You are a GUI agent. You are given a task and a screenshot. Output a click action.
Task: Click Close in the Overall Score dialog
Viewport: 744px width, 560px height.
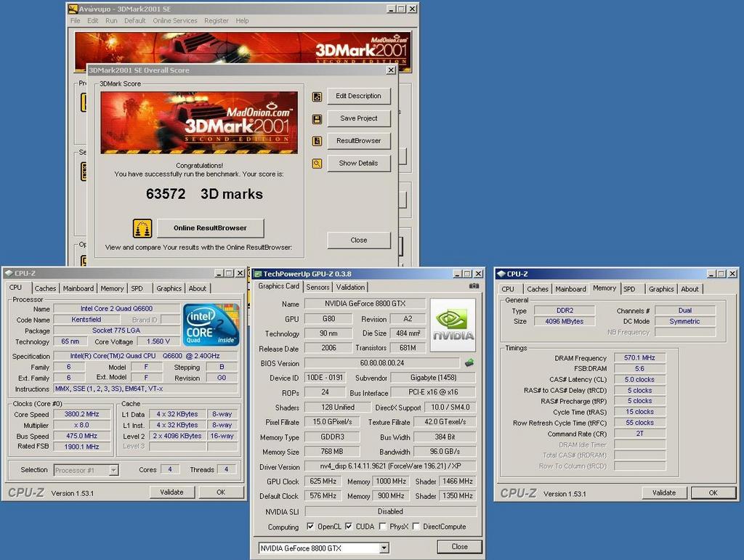pyautogui.click(x=359, y=240)
